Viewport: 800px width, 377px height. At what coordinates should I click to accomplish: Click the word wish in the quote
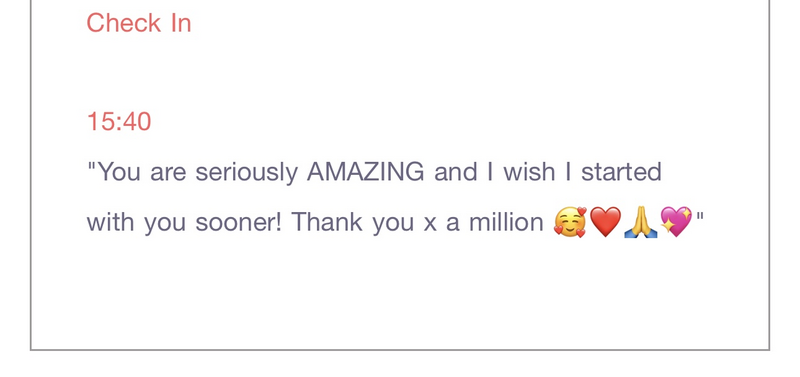point(529,172)
